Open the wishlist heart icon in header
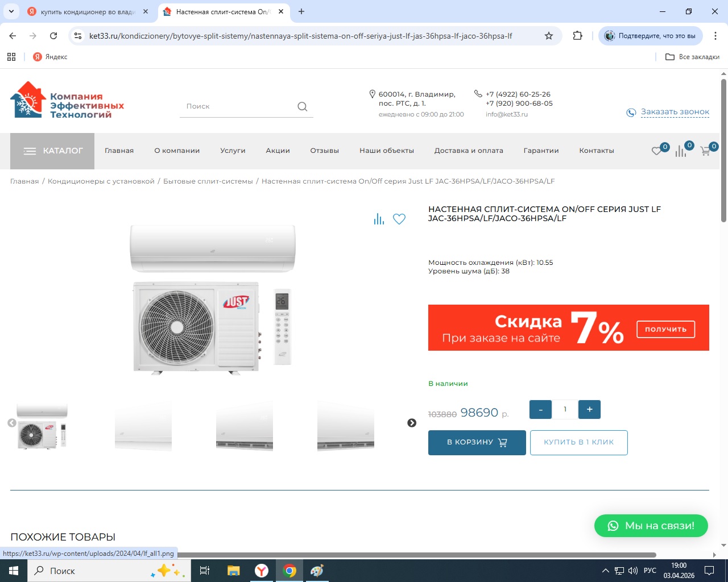 657,151
